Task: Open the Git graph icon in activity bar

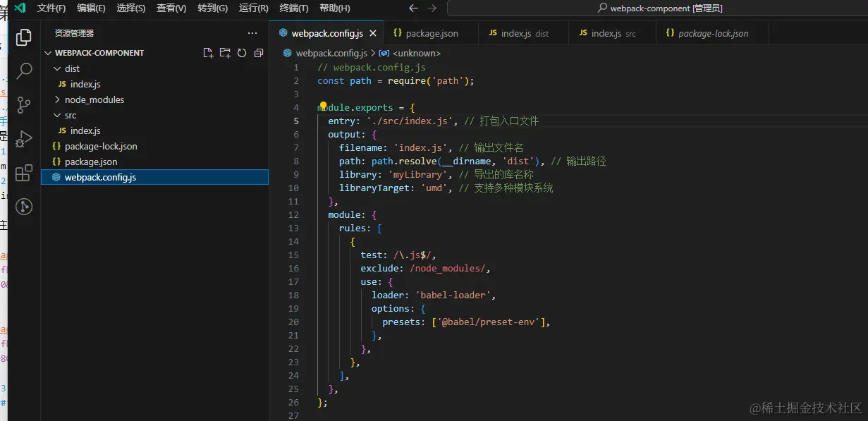Action: (x=24, y=206)
